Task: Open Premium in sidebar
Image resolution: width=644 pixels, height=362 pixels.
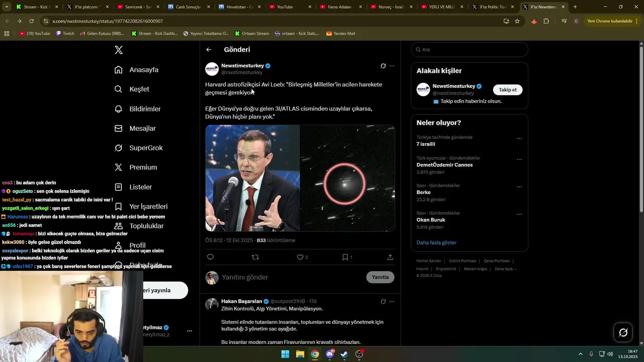Action: 135,167
